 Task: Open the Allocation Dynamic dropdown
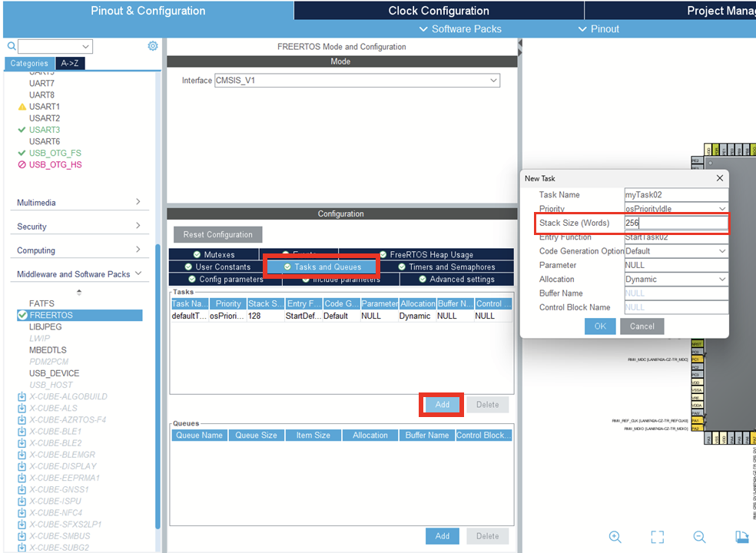[721, 279]
